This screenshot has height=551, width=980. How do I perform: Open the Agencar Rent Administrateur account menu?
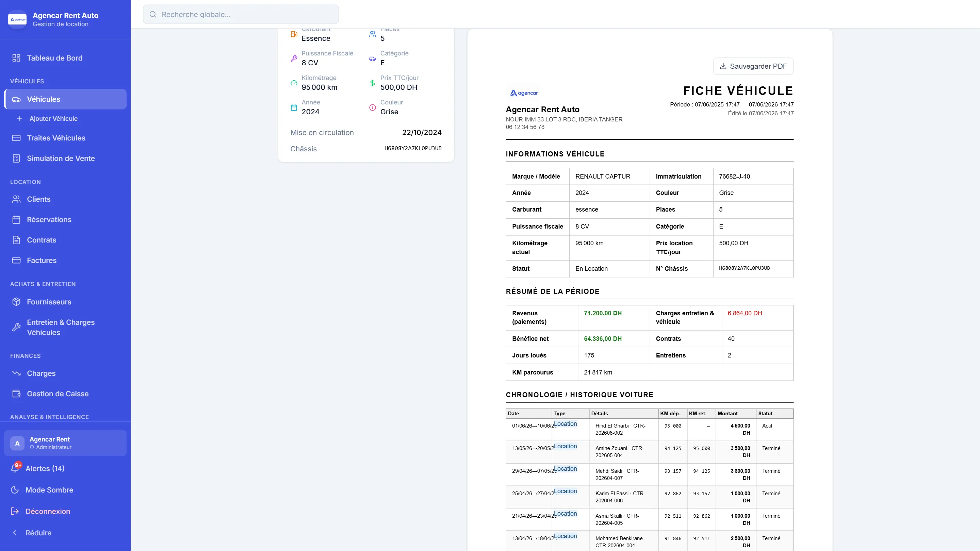[65, 443]
